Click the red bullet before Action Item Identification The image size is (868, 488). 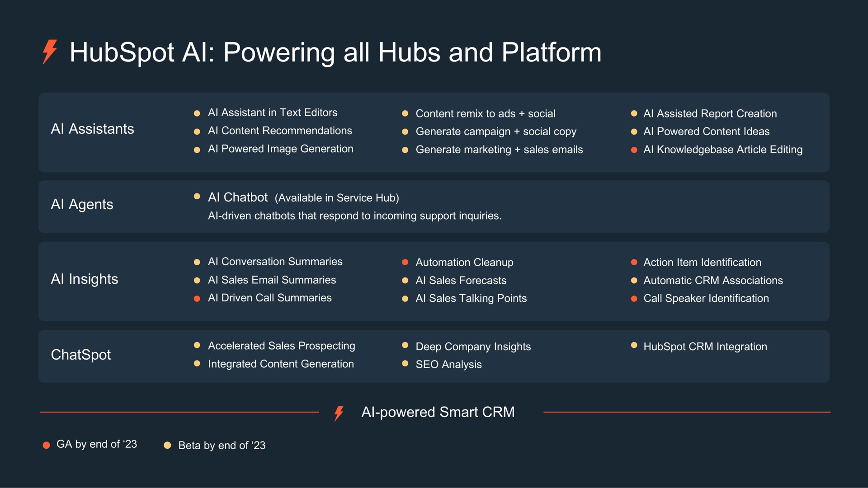point(634,262)
